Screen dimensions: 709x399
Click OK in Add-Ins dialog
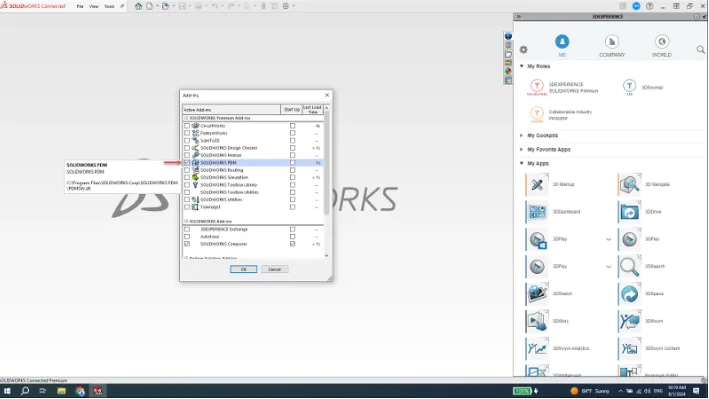point(243,269)
